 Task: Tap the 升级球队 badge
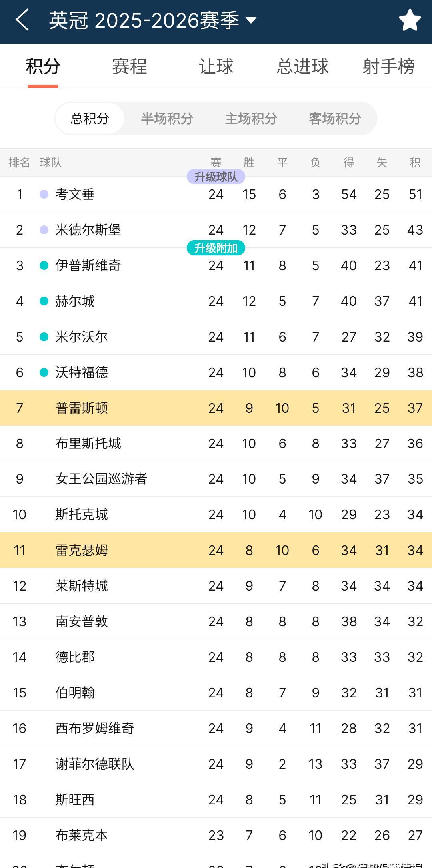(216, 177)
